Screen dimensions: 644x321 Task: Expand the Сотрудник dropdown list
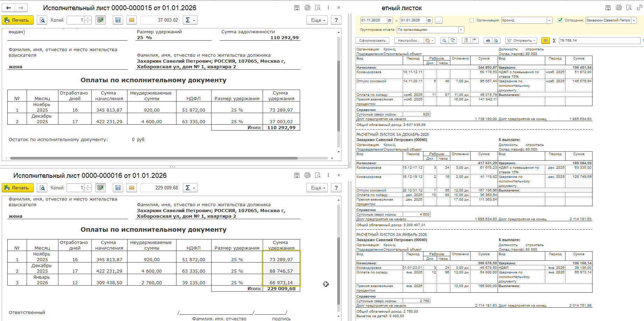click(x=634, y=20)
